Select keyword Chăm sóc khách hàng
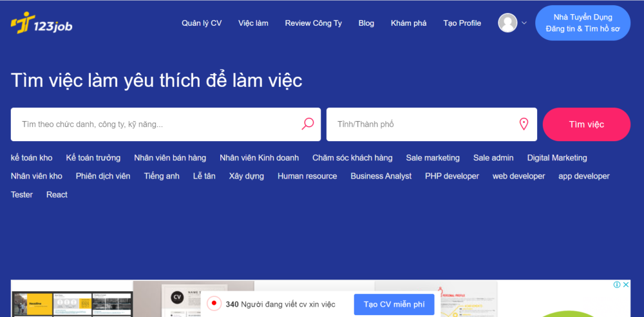This screenshot has width=644, height=317. (352, 158)
